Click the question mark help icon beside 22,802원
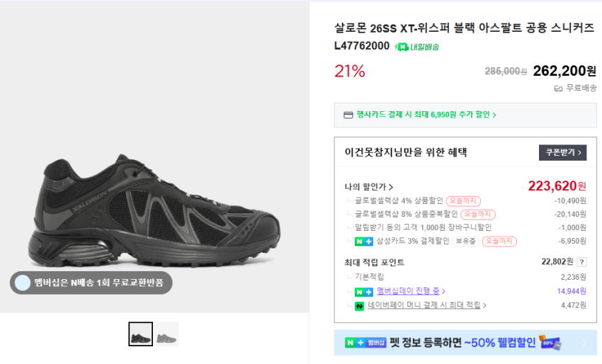This screenshot has height=364, width=602. [x=581, y=262]
